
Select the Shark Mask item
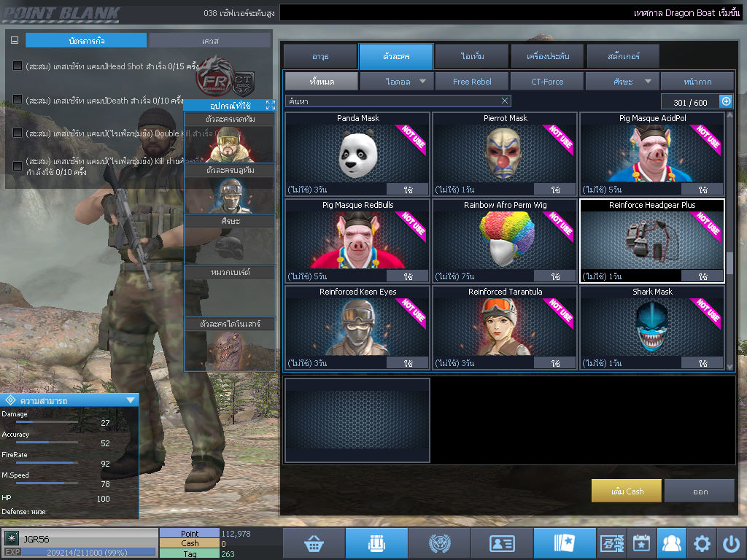coord(652,327)
